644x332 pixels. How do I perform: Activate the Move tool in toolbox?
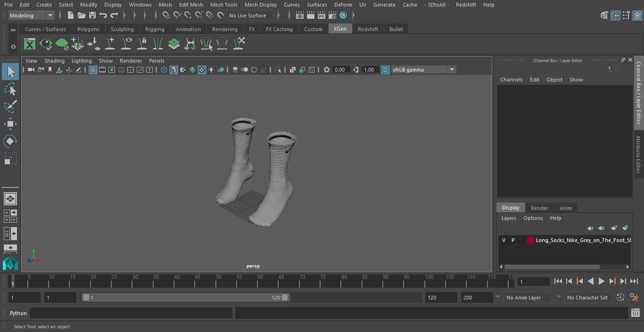coord(10,124)
